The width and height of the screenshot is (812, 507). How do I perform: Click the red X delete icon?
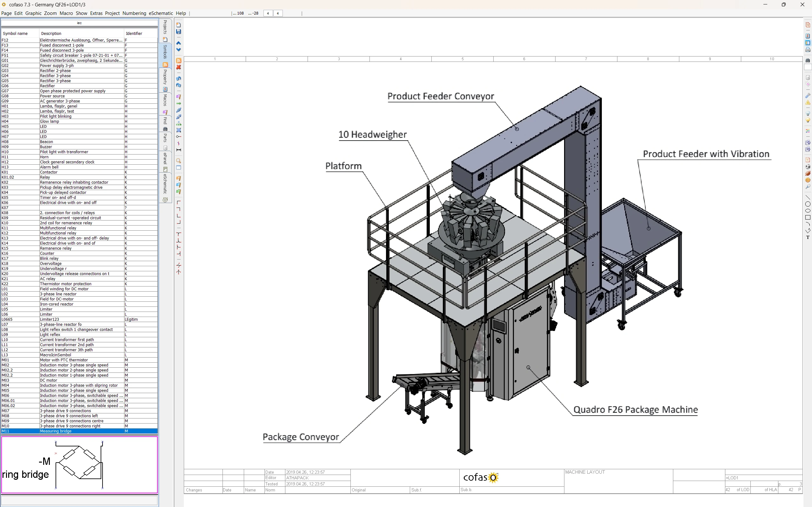tap(179, 67)
